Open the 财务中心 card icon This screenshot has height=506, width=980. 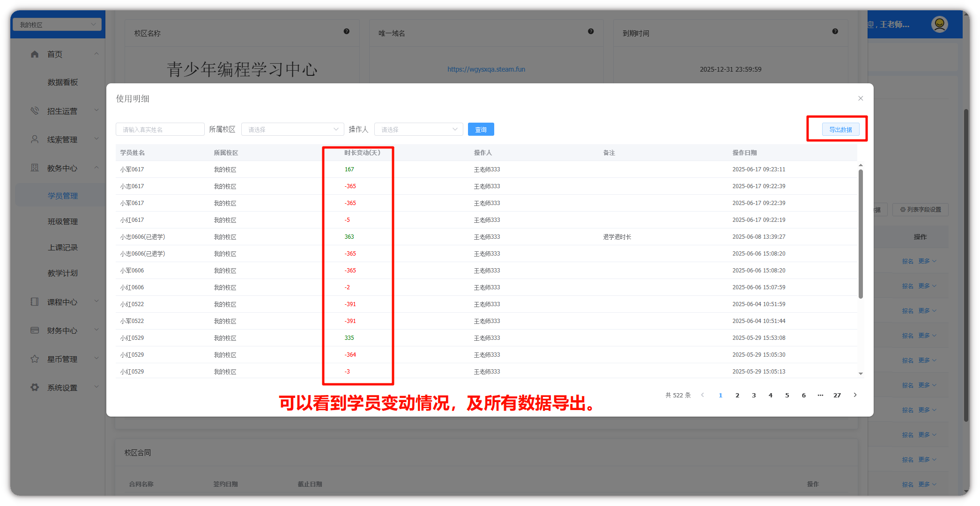click(35, 330)
